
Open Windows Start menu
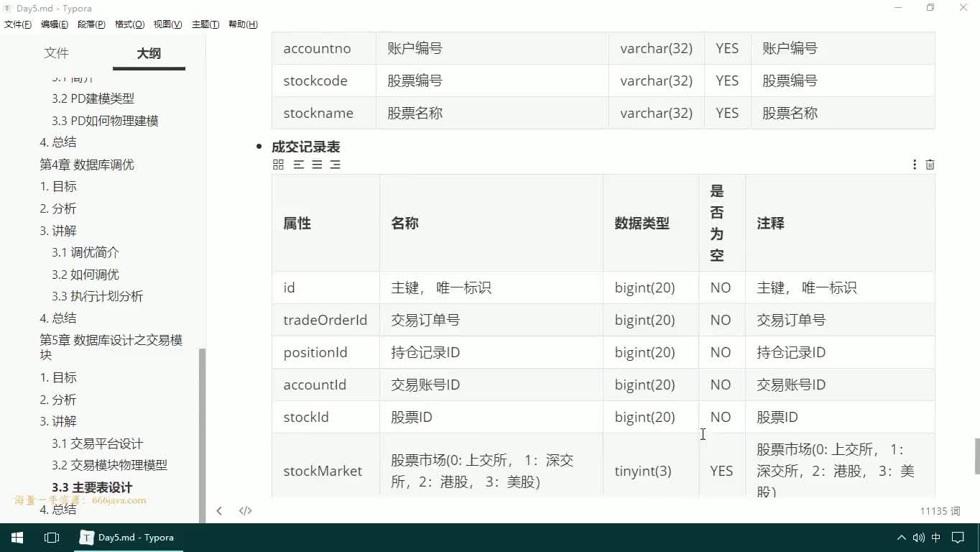17,538
